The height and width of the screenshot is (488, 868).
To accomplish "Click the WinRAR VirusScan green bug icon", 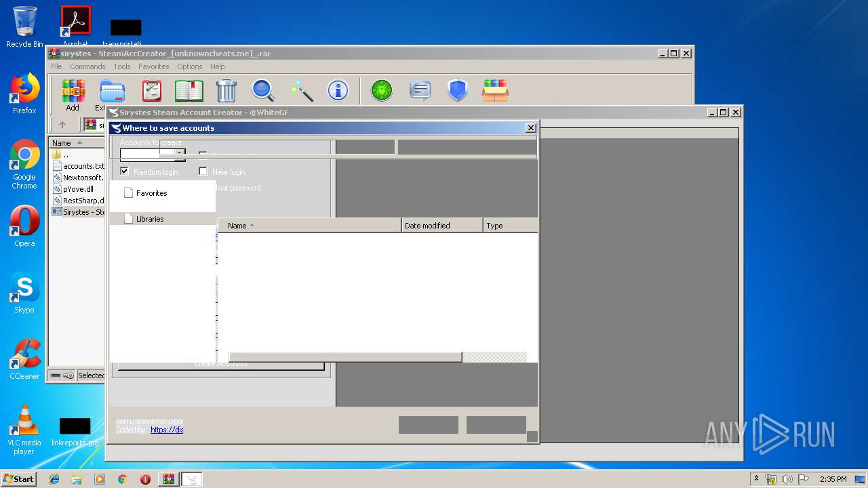I will [x=382, y=90].
